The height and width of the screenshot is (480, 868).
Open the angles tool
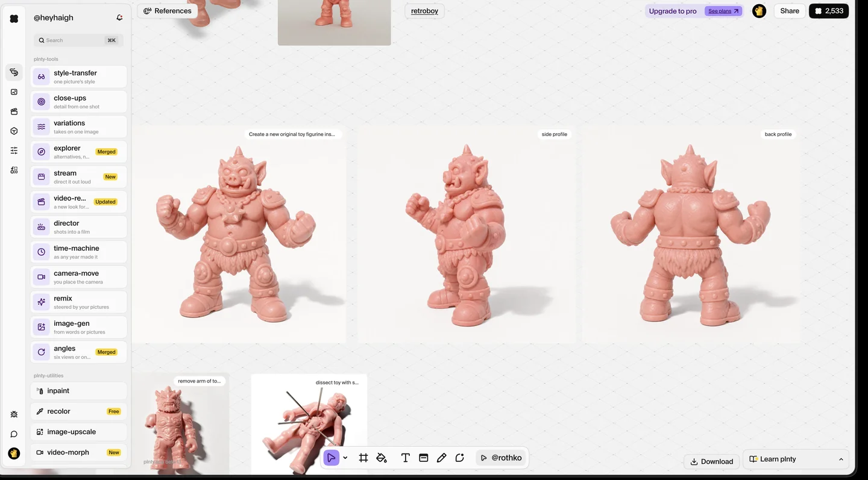[79, 352]
